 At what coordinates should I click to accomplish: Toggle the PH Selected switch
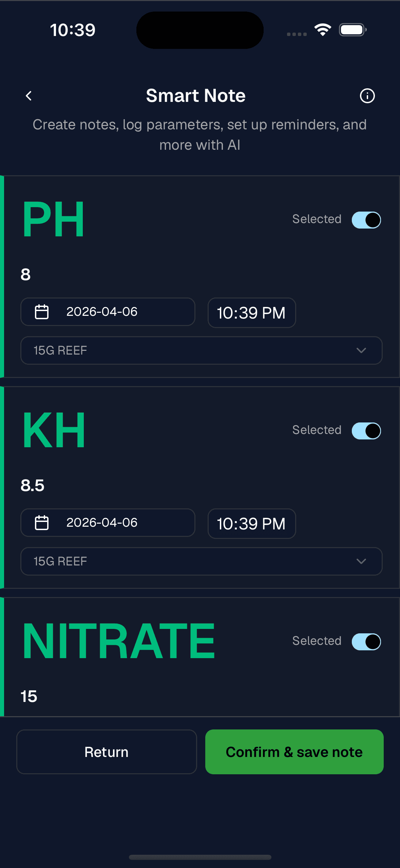point(366,220)
